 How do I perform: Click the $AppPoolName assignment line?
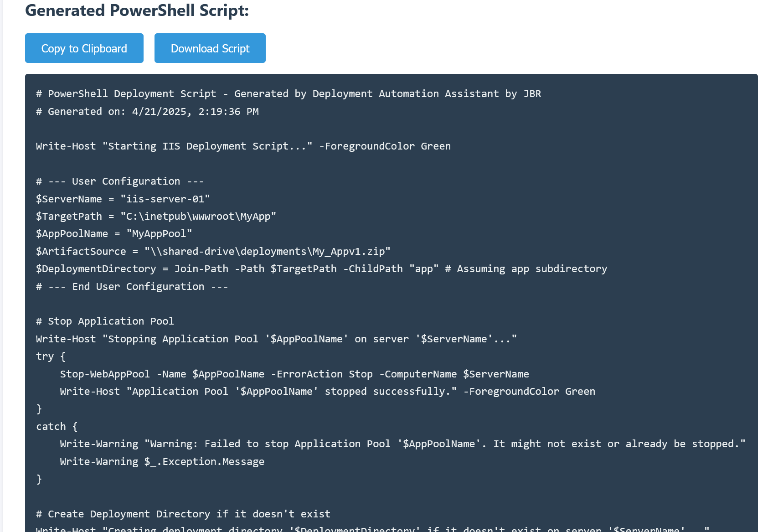(x=113, y=233)
